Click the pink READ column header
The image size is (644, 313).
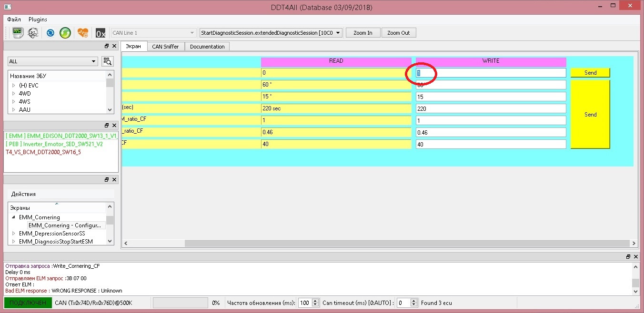click(x=336, y=61)
